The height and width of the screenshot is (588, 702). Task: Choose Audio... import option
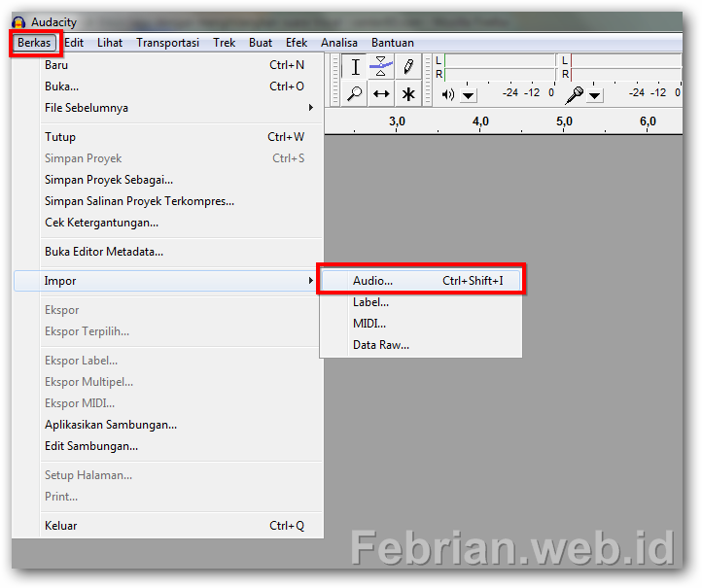(421, 281)
